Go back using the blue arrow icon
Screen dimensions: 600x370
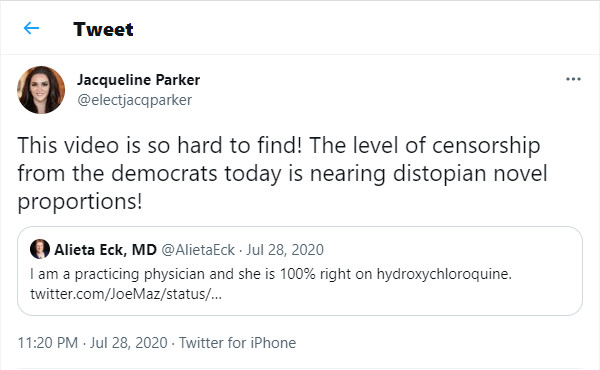(x=31, y=28)
